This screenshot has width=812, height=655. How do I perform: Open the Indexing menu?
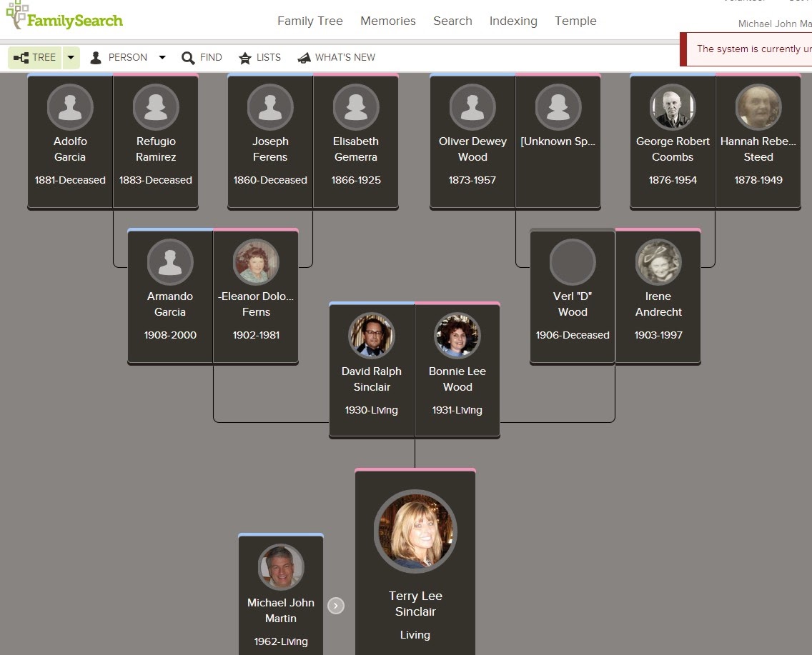coord(513,21)
